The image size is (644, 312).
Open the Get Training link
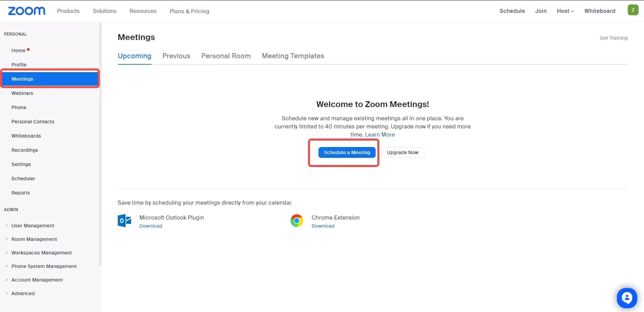coord(614,38)
